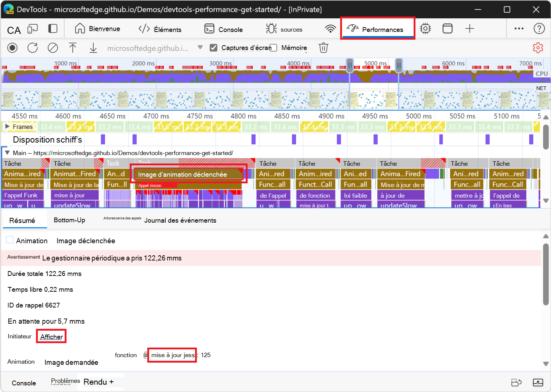
Task: Open Journal des événements tab
Action: pos(180,220)
